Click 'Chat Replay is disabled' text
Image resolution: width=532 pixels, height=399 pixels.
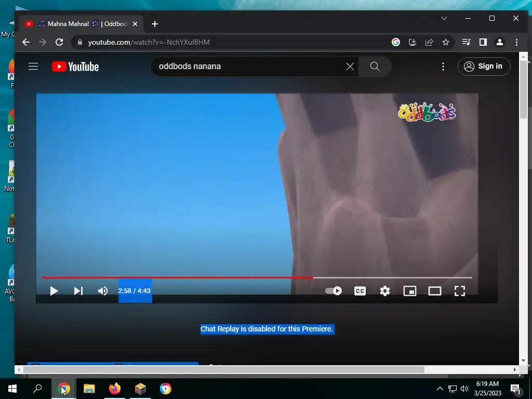267,329
